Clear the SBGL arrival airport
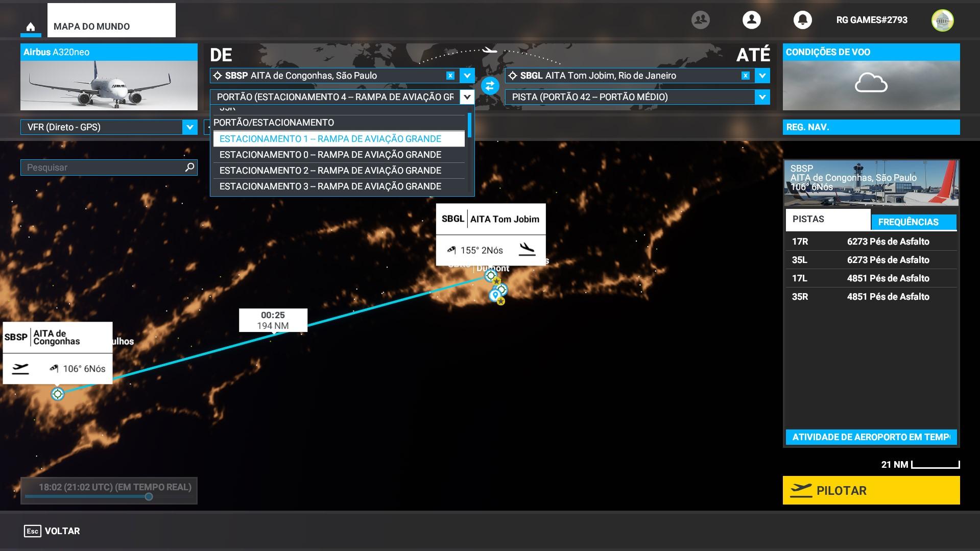This screenshot has height=551, width=980. [745, 76]
